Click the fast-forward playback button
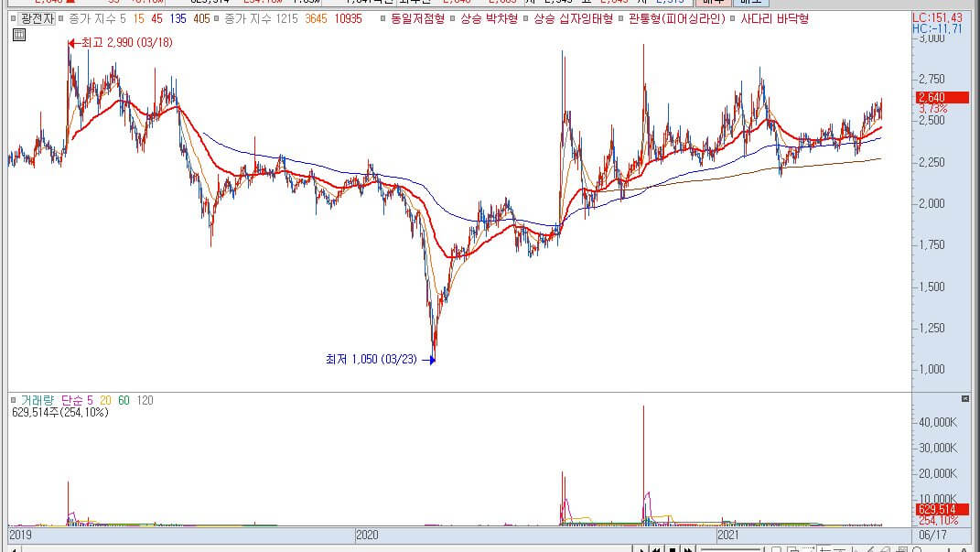Screen dimensions: 980x552 point(687,549)
